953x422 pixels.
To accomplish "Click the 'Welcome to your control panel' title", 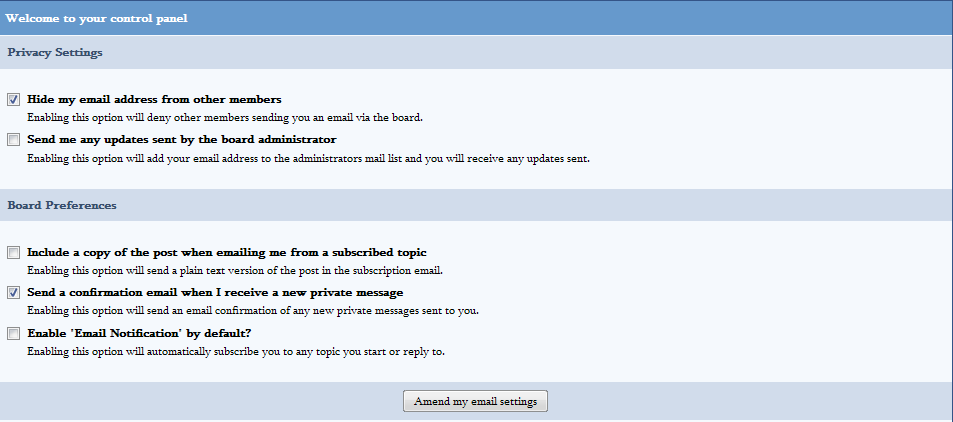I will pos(96,18).
